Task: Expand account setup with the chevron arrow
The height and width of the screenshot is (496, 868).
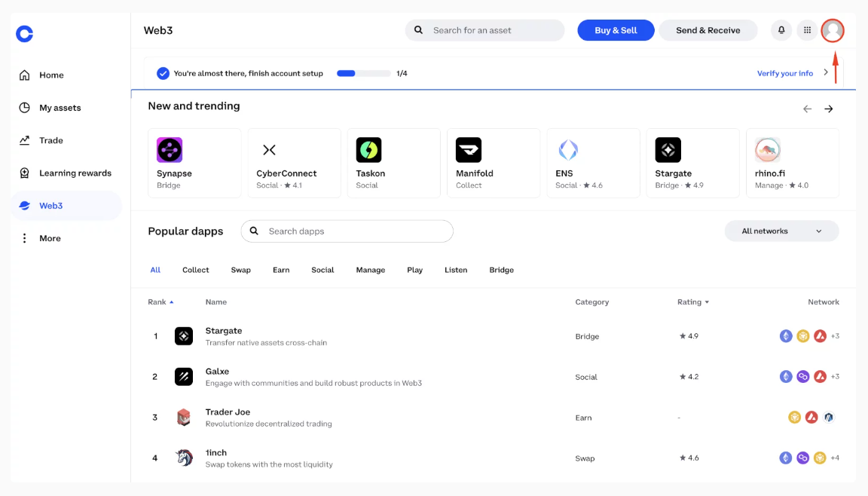Action: [826, 72]
